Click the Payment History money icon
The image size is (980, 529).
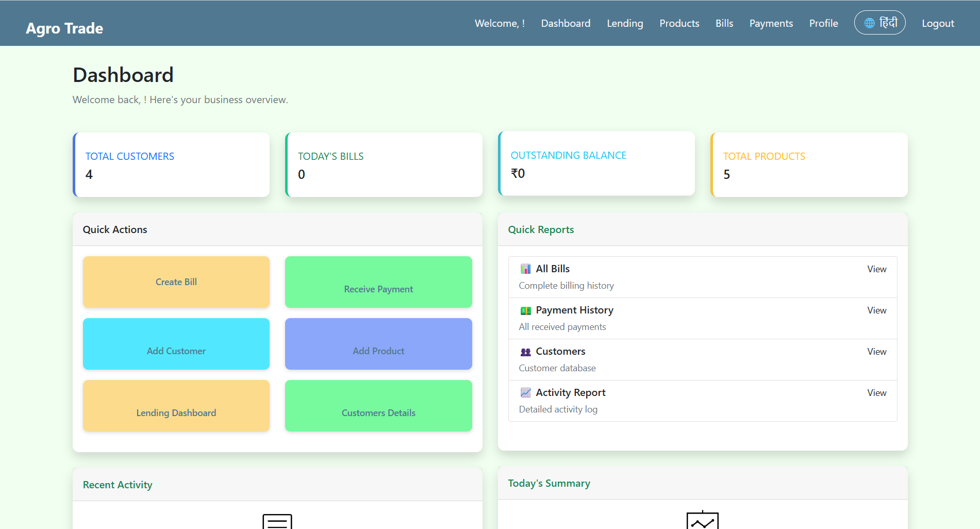coord(525,310)
